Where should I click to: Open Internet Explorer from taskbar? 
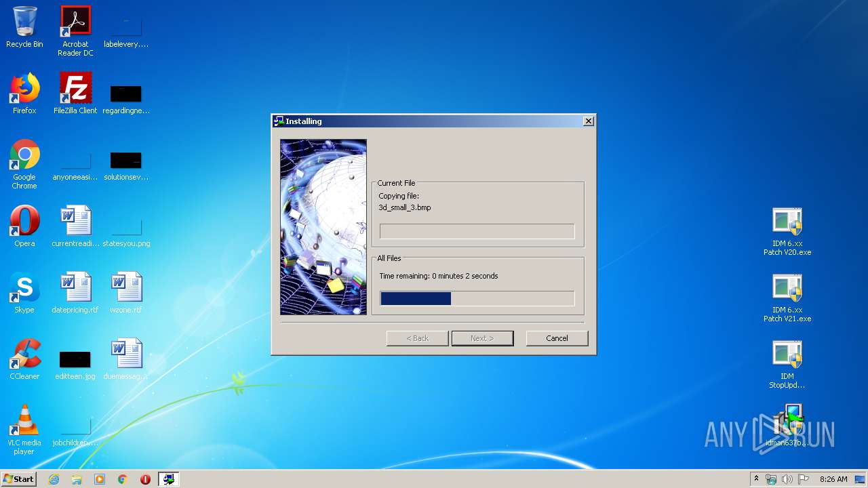tap(54, 479)
